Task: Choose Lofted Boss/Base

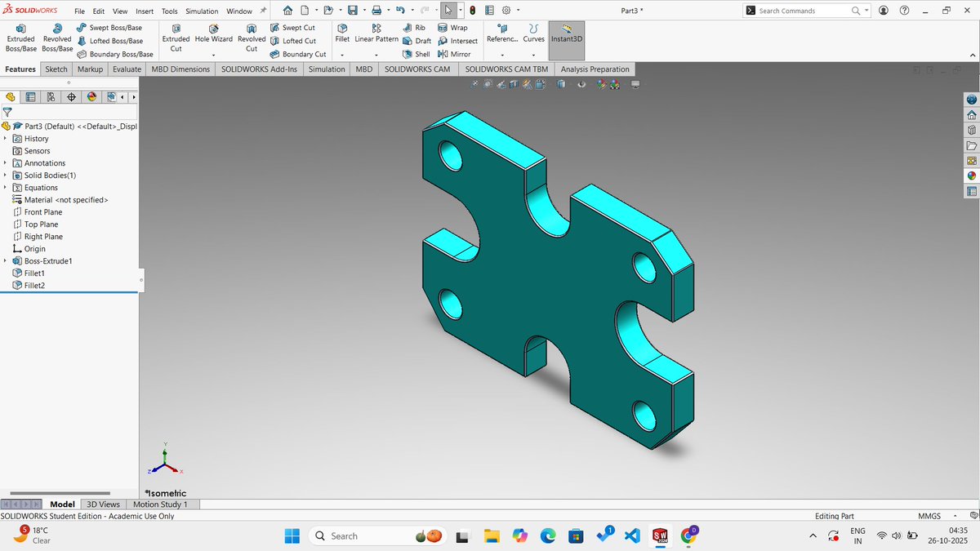Action: coord(109,41)
